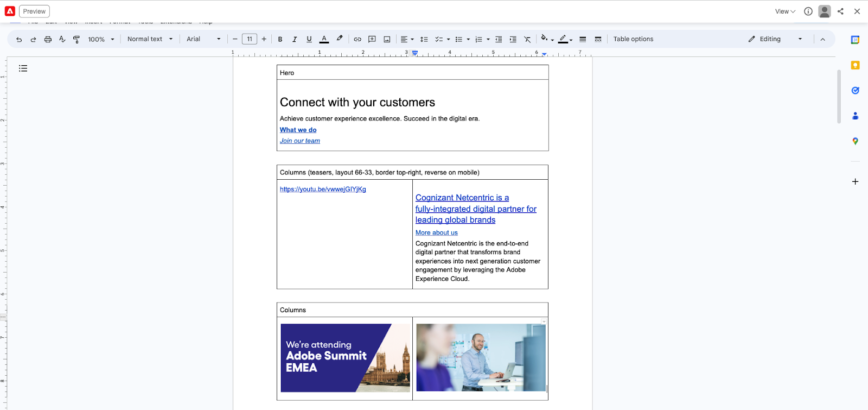Screen dimensions: 868x410
Task: Click the font size input field
Action: tap(250, 39)
